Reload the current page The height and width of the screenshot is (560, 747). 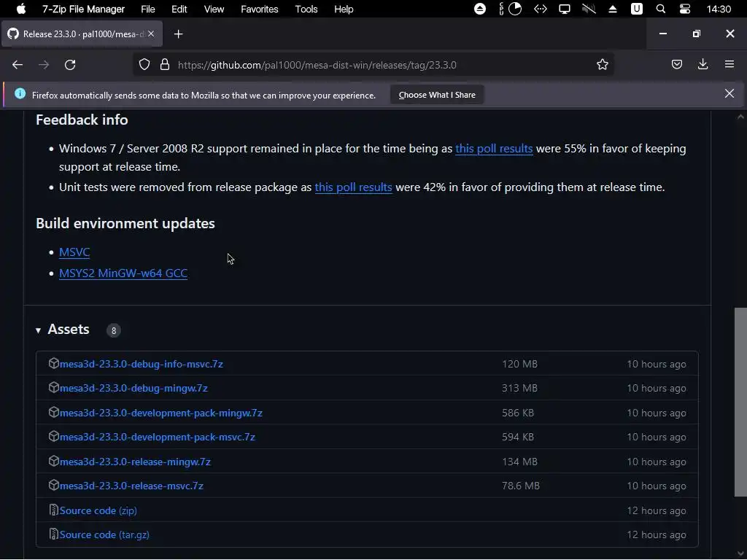pos(70,65)
